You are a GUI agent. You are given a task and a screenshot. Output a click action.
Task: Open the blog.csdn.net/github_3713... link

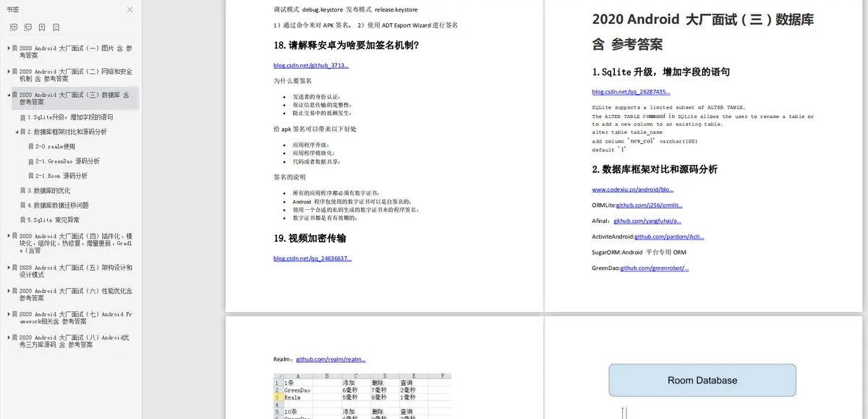[311, 65]
